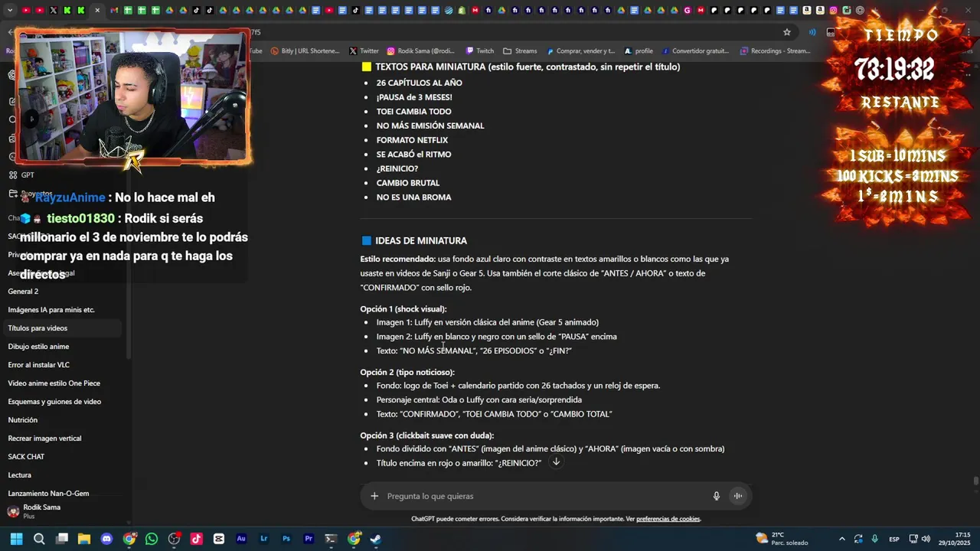Image resolution: width=980 pixels, height=551 pixels.
Task: Launch Adobe Photoshop from taskbar
Action: click(x=286, y=539)
